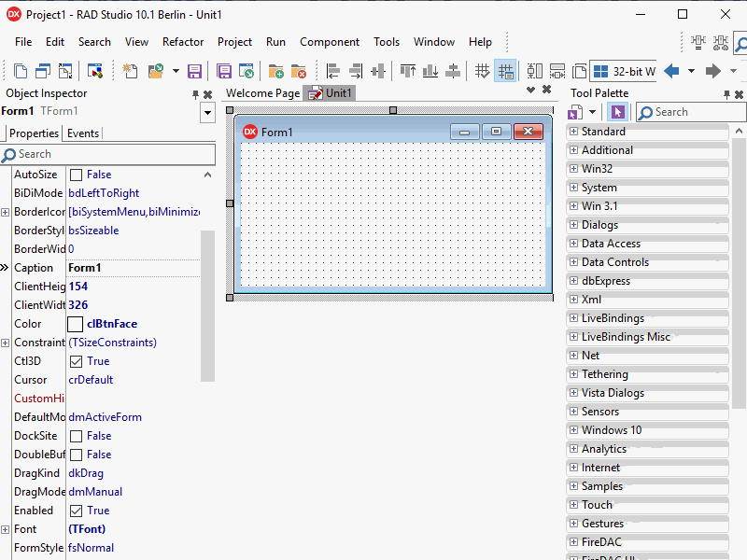Click the Align Right Edges icon
This screenshot has height=560, width=747.
(x=356, y=72)
